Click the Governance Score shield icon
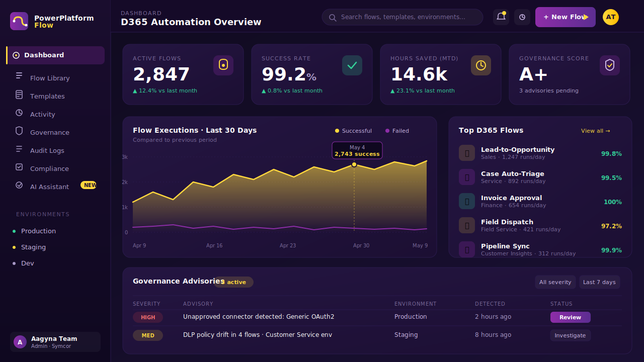Viewport: 644px width, 362px height. (x=610, y=65)
